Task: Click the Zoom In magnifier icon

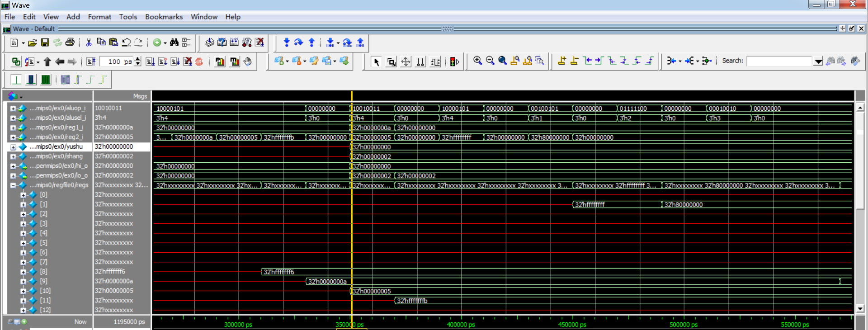Action: coord(477,61)
